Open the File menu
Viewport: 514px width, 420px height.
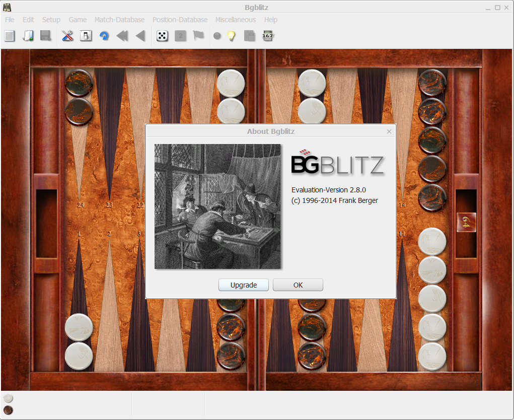click(x=10, y=20)
